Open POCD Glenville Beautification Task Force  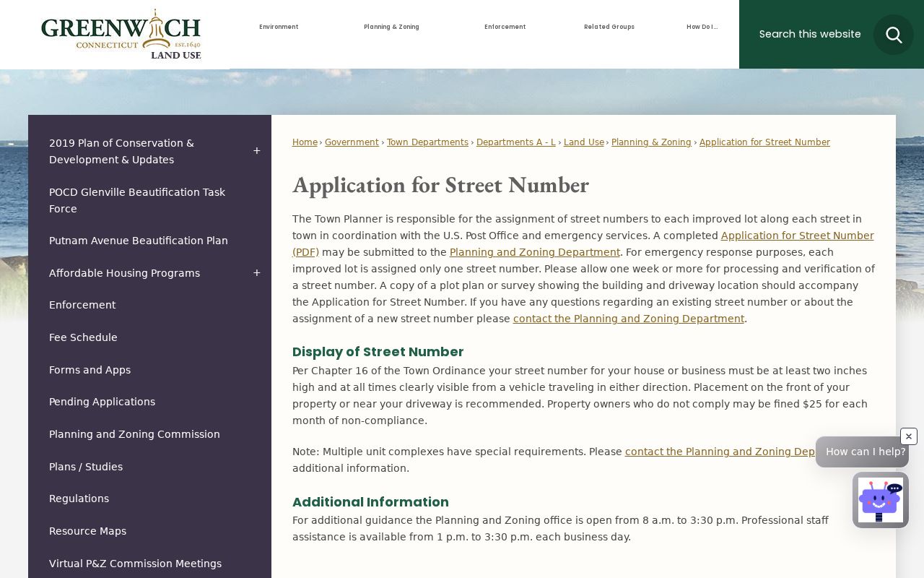(x=137, y=200)
